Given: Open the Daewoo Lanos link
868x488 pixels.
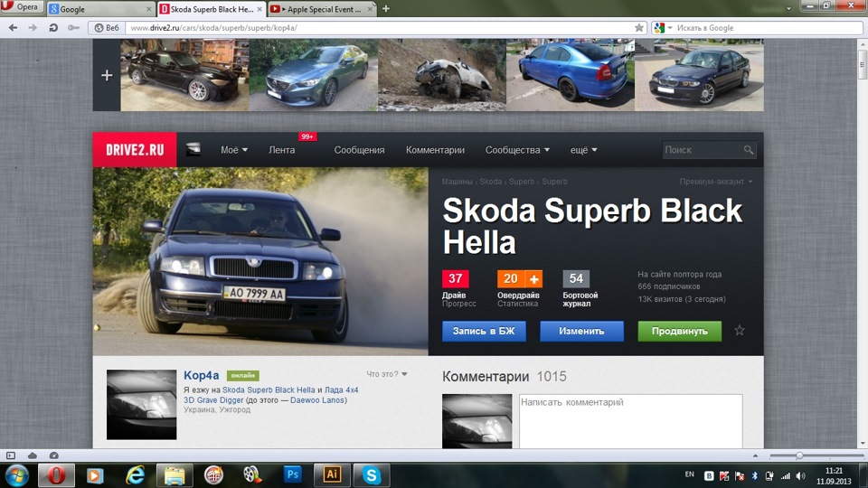Looking at the screenshot, I should click(317, 400).
